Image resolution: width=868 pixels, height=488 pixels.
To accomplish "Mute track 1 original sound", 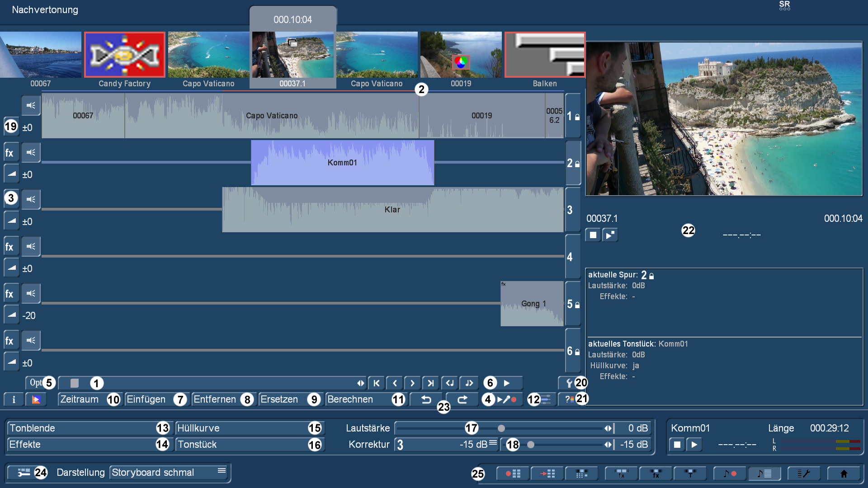I will 31,105.
